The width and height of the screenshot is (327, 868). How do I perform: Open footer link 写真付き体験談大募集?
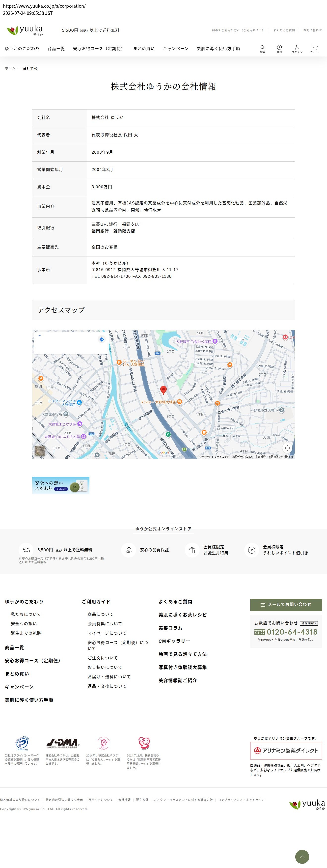[183, 667]
